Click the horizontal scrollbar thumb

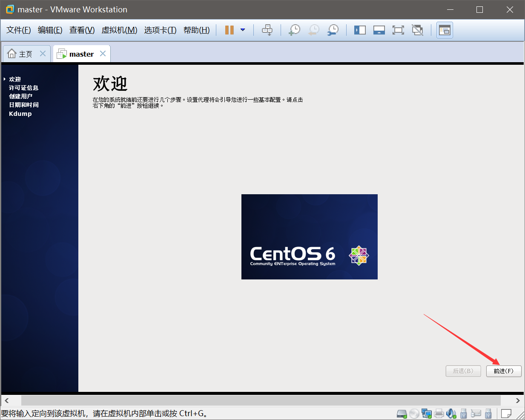point(261,400)
